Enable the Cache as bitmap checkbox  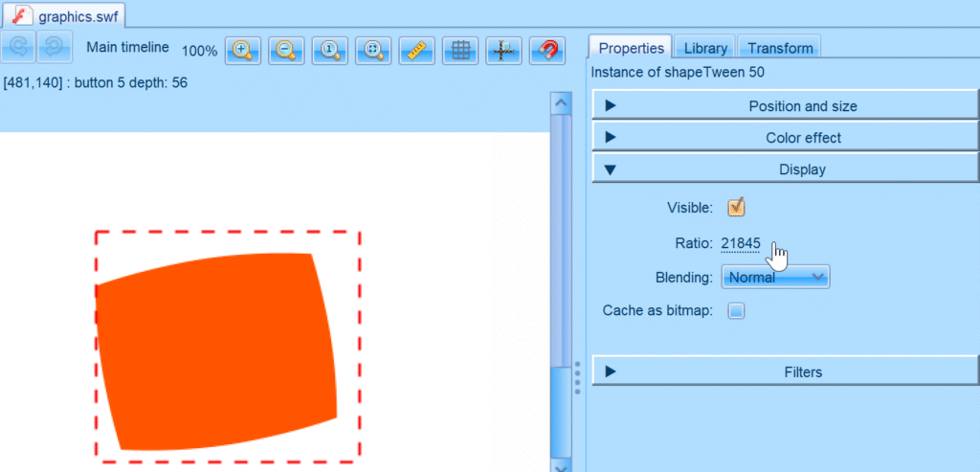pos(736,310)
